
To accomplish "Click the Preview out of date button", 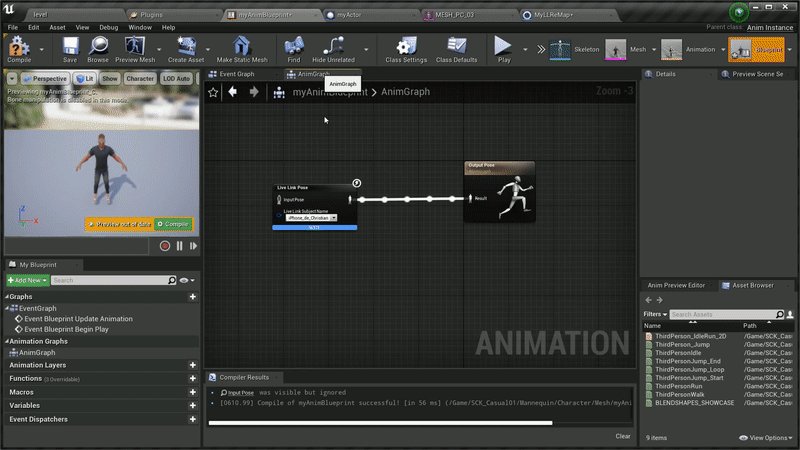I will 119,224.
